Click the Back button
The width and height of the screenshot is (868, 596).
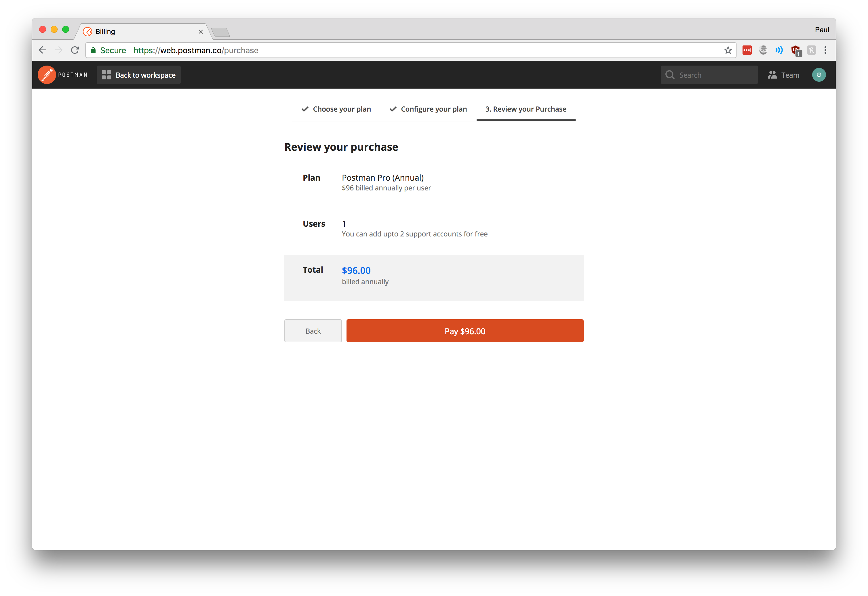coord(313,331)
